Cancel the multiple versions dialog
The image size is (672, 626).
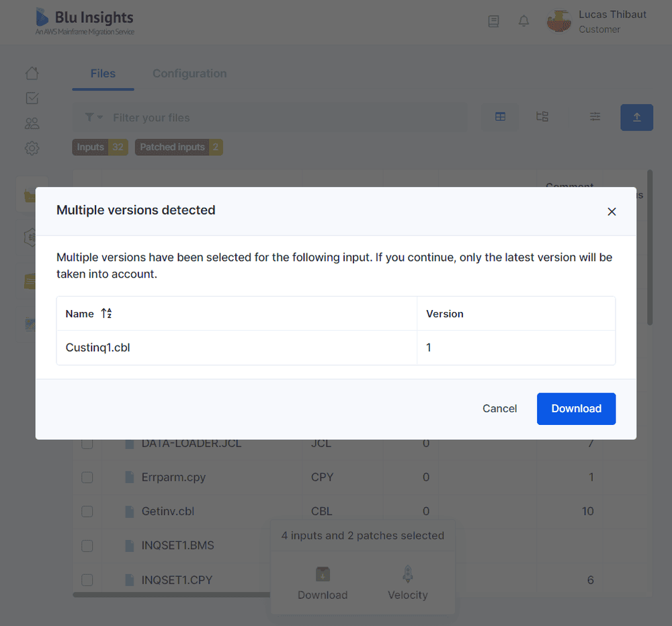[x=499, y=408]
